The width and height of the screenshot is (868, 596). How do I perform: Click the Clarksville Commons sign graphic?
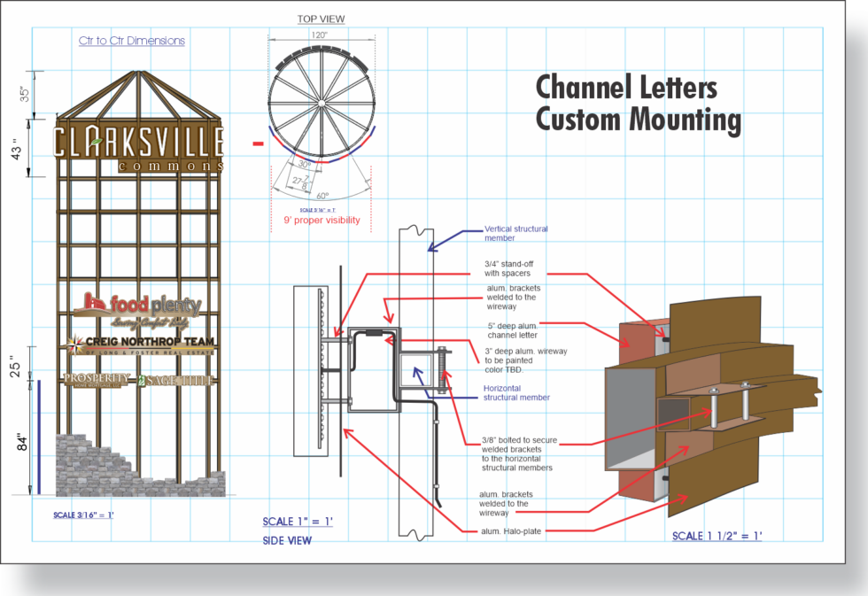(x=138, y=148)
